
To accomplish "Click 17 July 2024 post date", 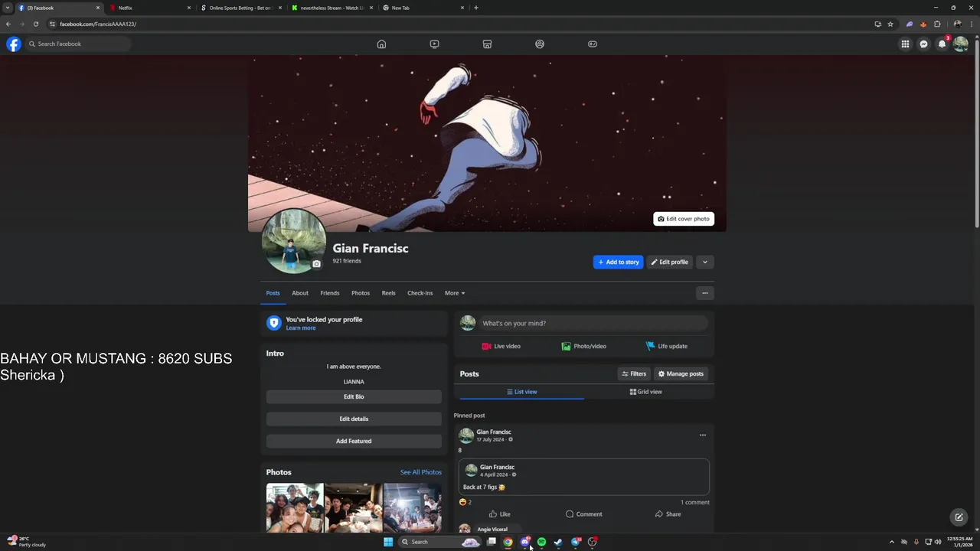I will (490, 440).
